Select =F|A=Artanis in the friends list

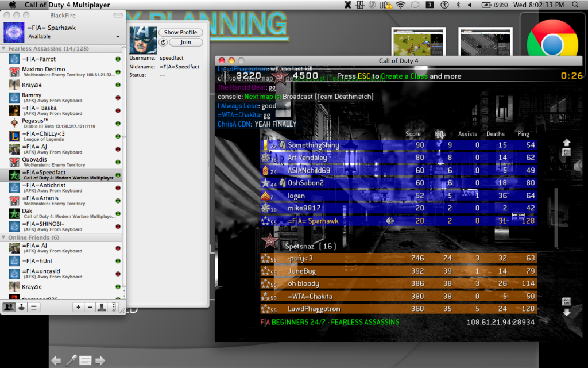[x=61, y=201]
